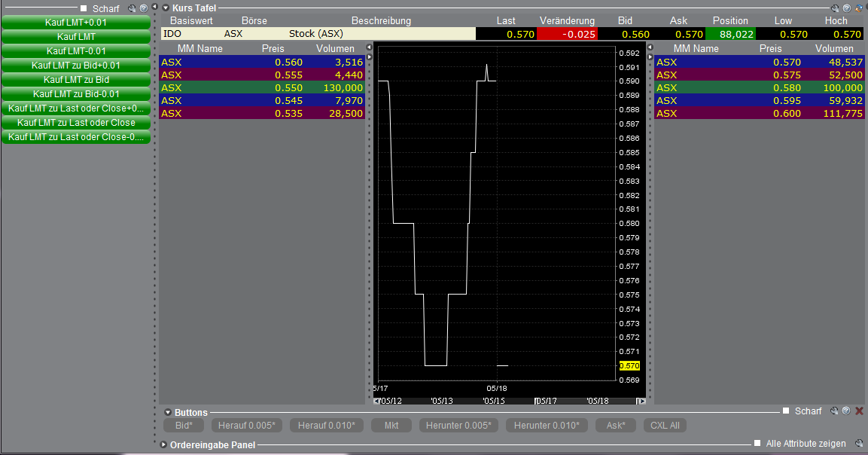Collapse the Kurs Tafel section
This screenshot has height=455, width=868.
pos(166,8)
